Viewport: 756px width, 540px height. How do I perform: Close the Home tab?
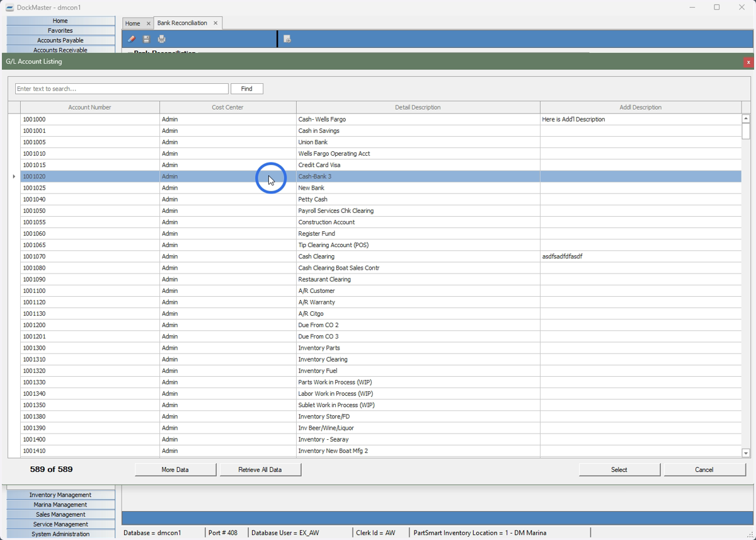149,23
